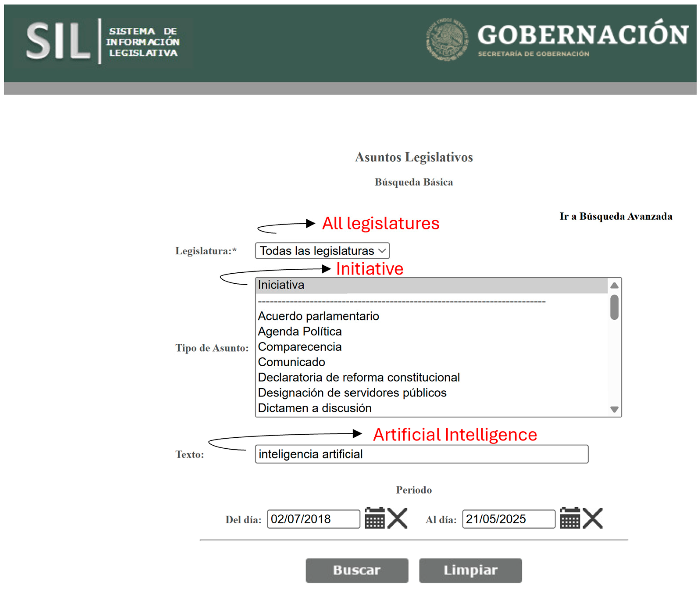Image resolution: width=700 pixels, height=589 pixels.
Task: Select Acuerdo parlamentario option
Action: (x=318, y=316)
